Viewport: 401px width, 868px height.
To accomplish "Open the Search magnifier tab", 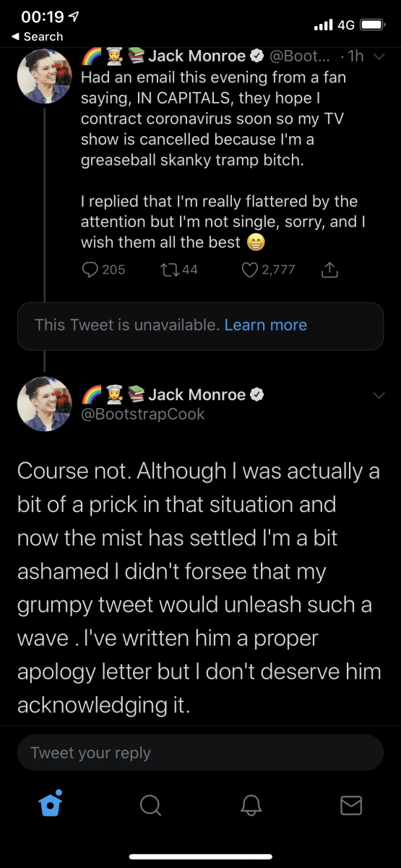I will [150, 805].
